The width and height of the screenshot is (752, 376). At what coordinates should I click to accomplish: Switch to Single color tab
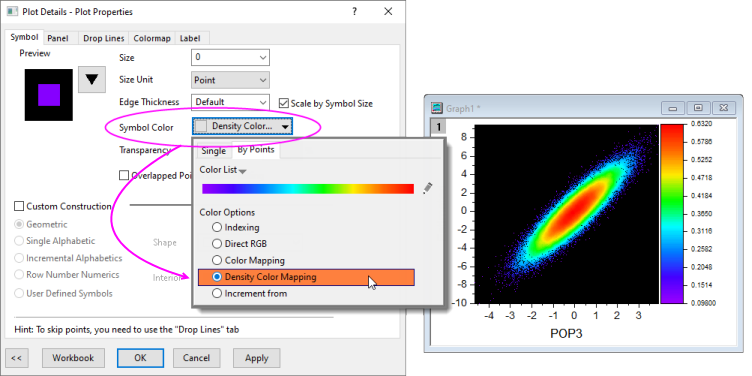pyautogui.click(x=213, y=151)
